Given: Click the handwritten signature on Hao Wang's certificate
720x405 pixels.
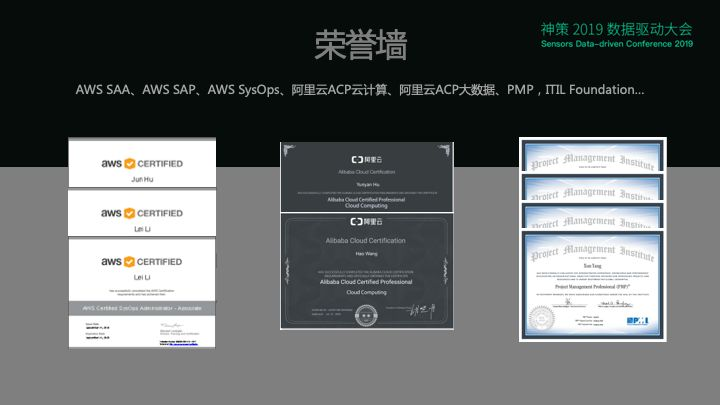Looking at the screenshot, I should [422, 311].
